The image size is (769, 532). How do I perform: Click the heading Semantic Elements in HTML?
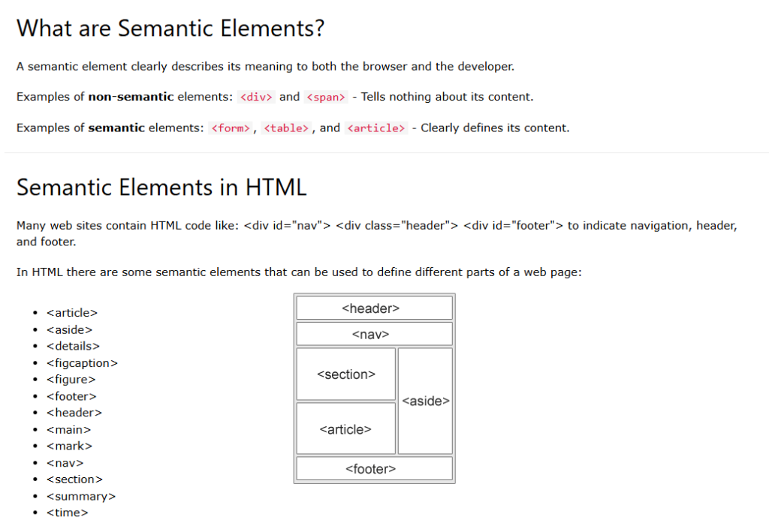(x=161, y=188)
